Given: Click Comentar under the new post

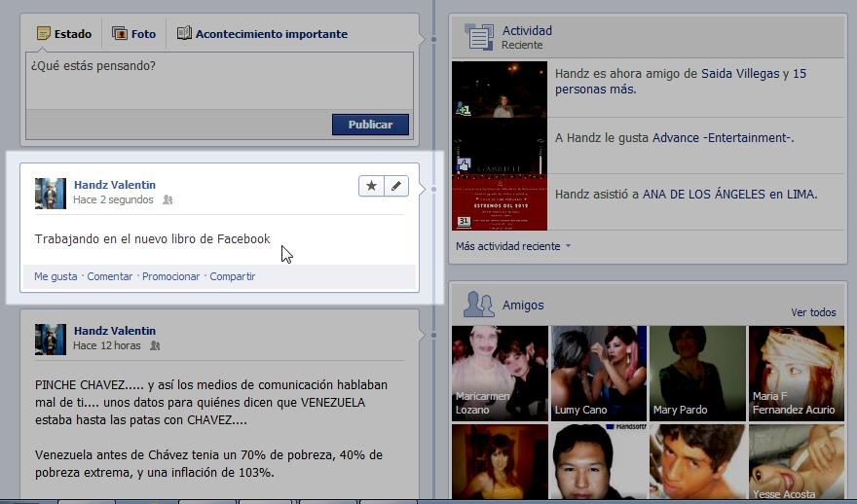Looking at the screenshot, I should pos(109,276).
